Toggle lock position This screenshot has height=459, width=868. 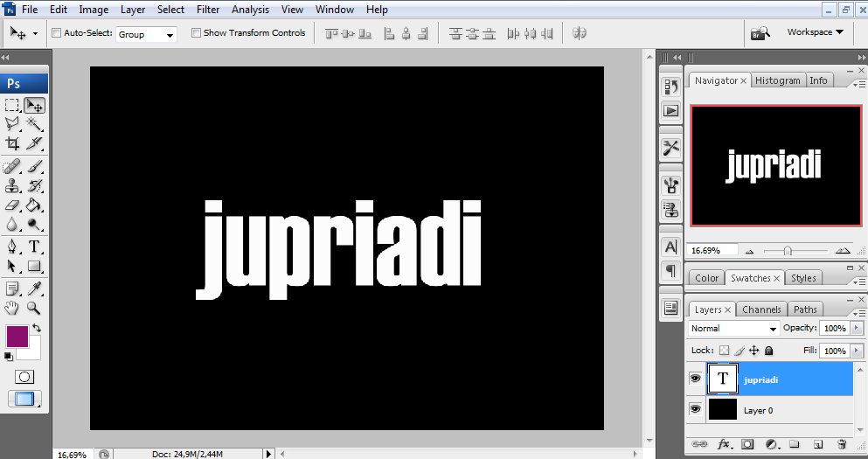tap(754, 351)
